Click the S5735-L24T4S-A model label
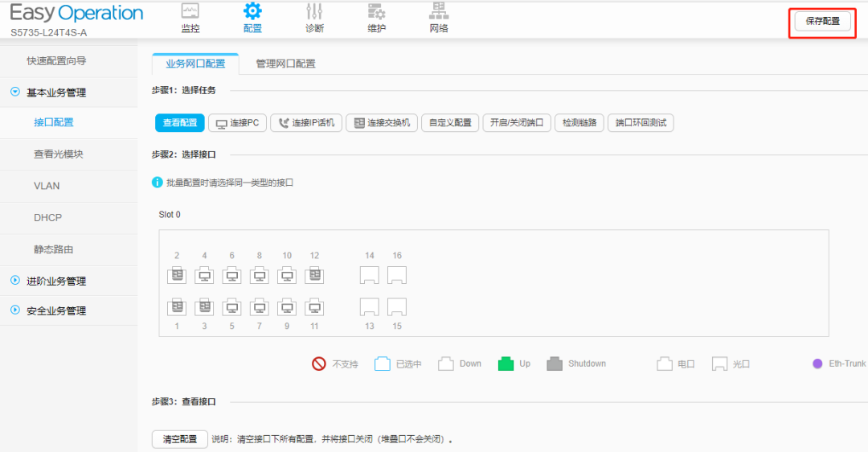 click(x=49, y=33)
